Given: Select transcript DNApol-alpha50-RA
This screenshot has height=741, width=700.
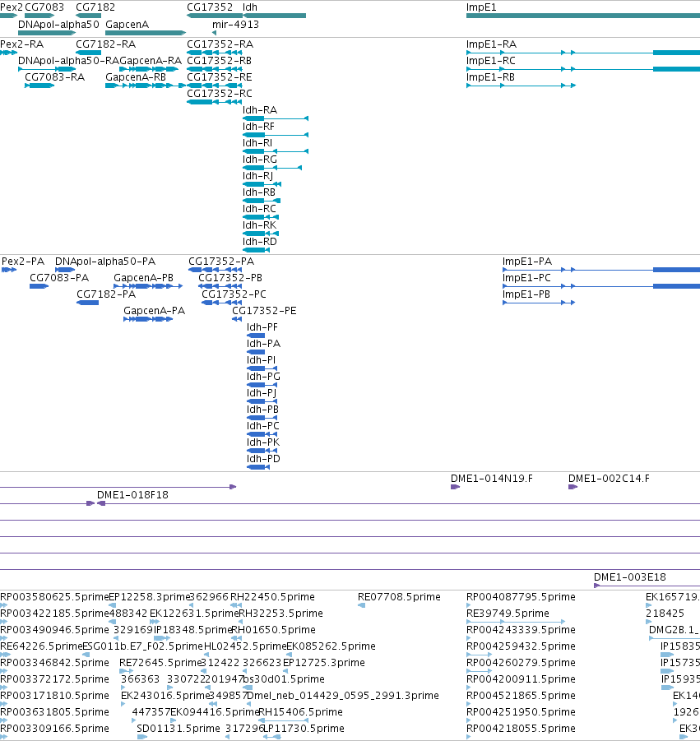Looking at the screenshot, I should pyautogui.click(x=68, y=61).
